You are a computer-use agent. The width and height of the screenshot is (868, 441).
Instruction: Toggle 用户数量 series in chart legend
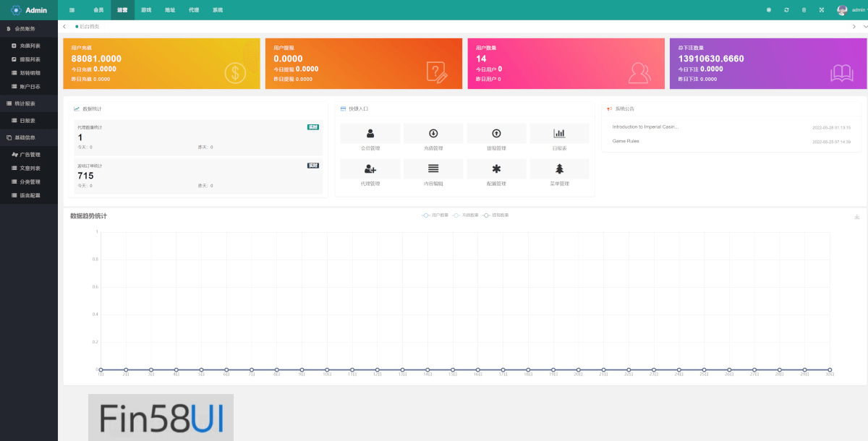point(435,215)
